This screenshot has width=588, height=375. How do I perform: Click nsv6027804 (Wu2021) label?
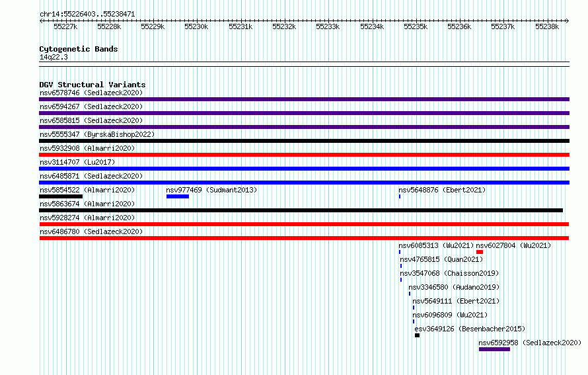tap(513, 245)
